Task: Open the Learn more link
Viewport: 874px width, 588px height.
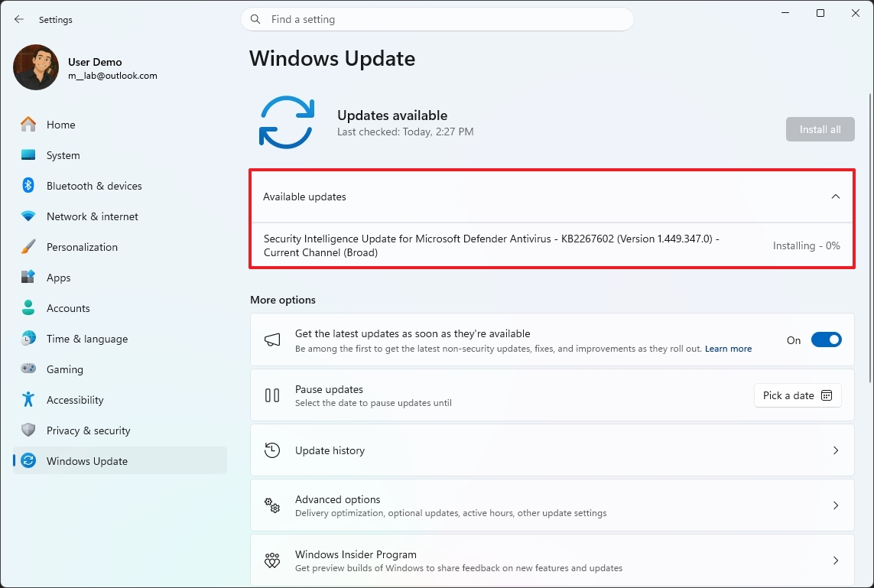Action: pos(728,349)
